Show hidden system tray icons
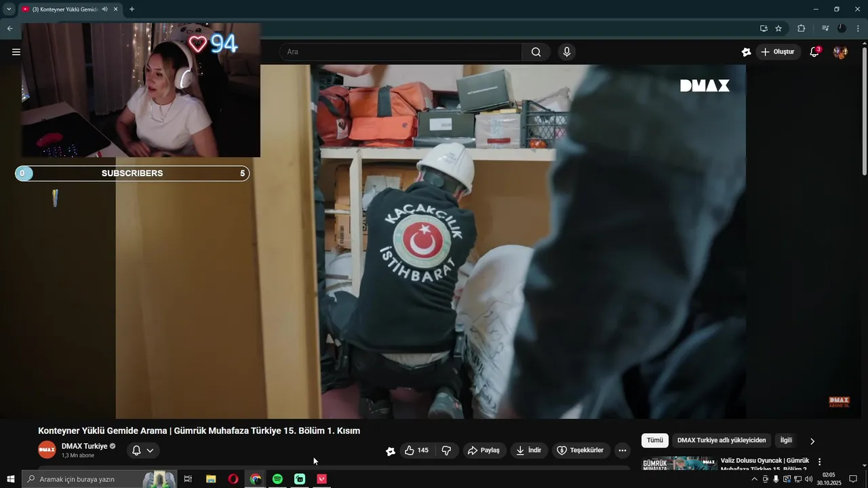Screen dimensions: 868x488 pos(754,479)
